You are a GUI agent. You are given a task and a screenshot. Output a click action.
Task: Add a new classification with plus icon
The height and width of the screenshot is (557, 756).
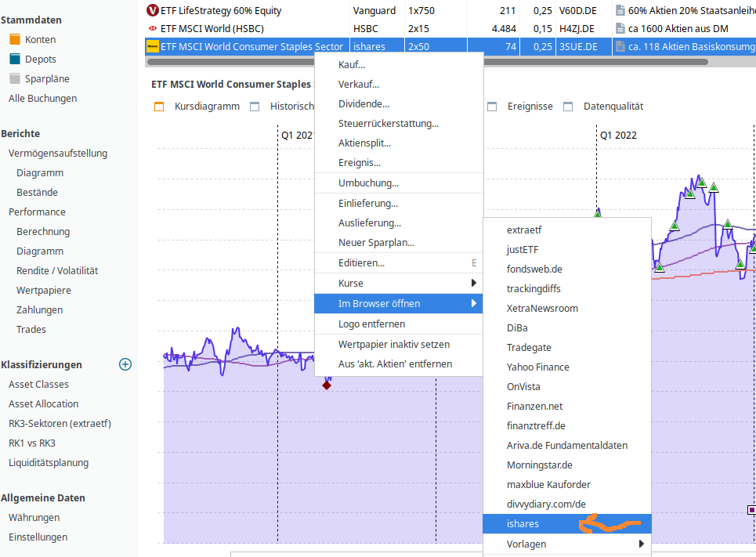tap(125, 364)
